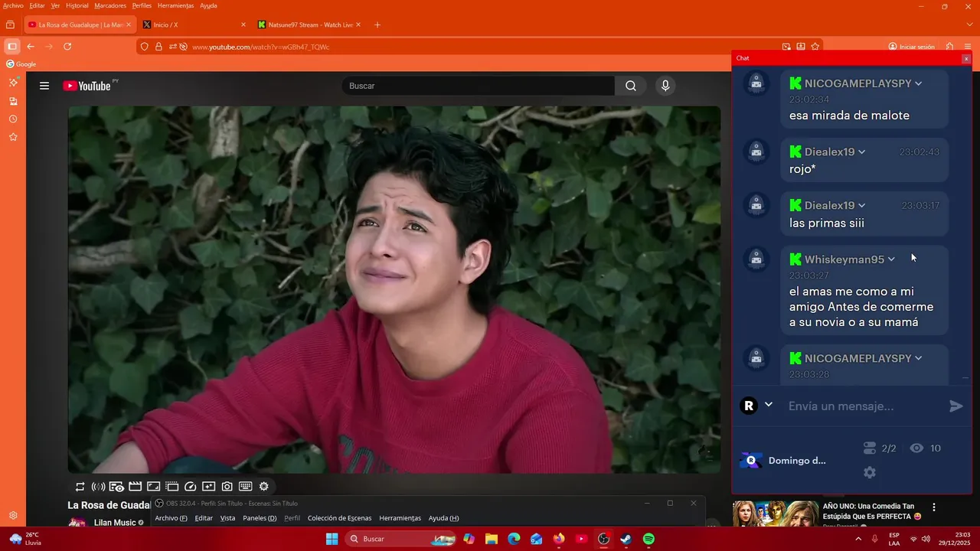980x551 pixels.
Task: Open Firefox sidebar sparkle AI icon
Action: (13, 82)
